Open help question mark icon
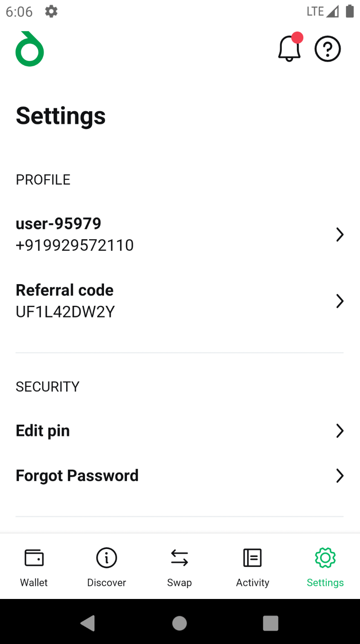 pos(328,49)
